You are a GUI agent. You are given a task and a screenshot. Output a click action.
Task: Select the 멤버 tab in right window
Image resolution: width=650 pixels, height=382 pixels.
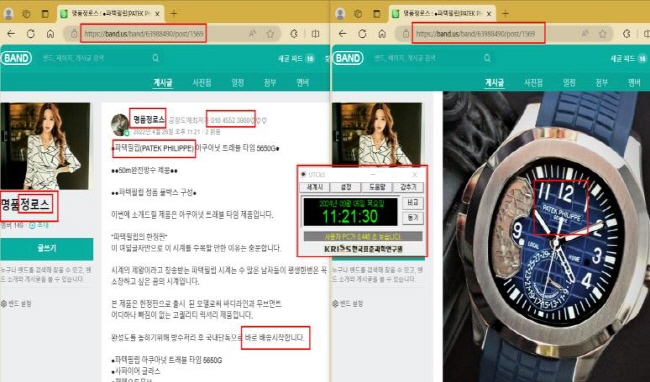[634, 82]
